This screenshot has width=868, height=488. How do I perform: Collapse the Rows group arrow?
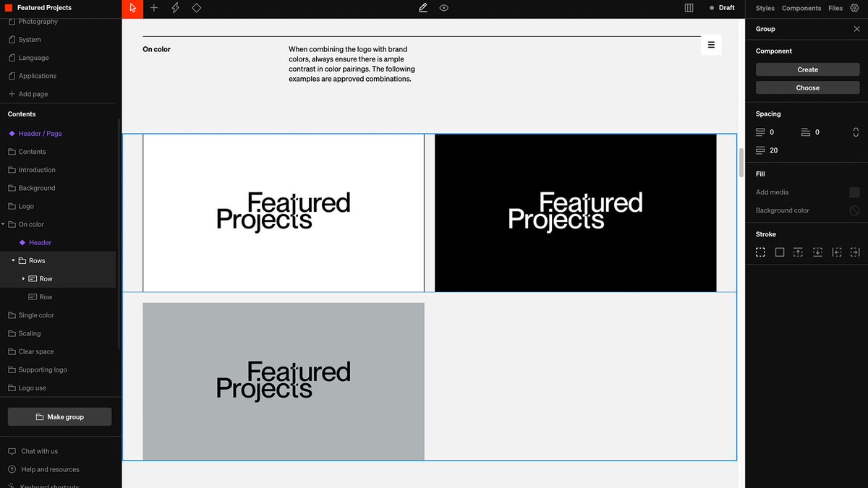(13, 260)
